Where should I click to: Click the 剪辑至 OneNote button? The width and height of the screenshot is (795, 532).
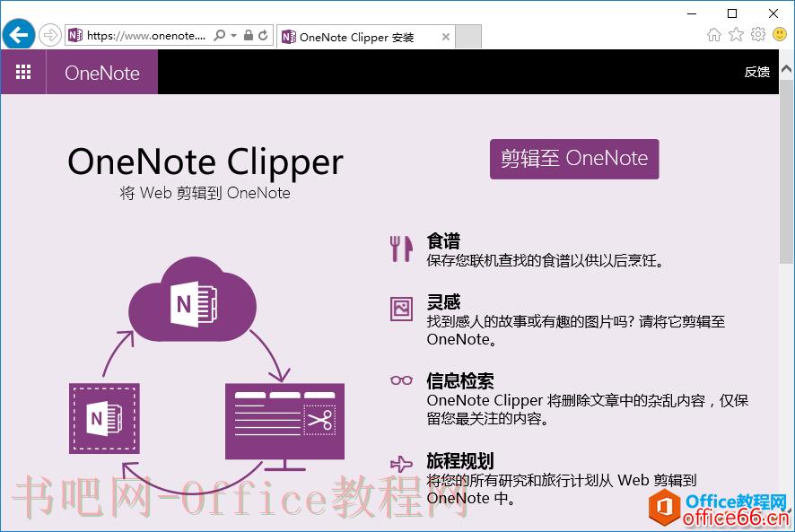pos(574,159)
